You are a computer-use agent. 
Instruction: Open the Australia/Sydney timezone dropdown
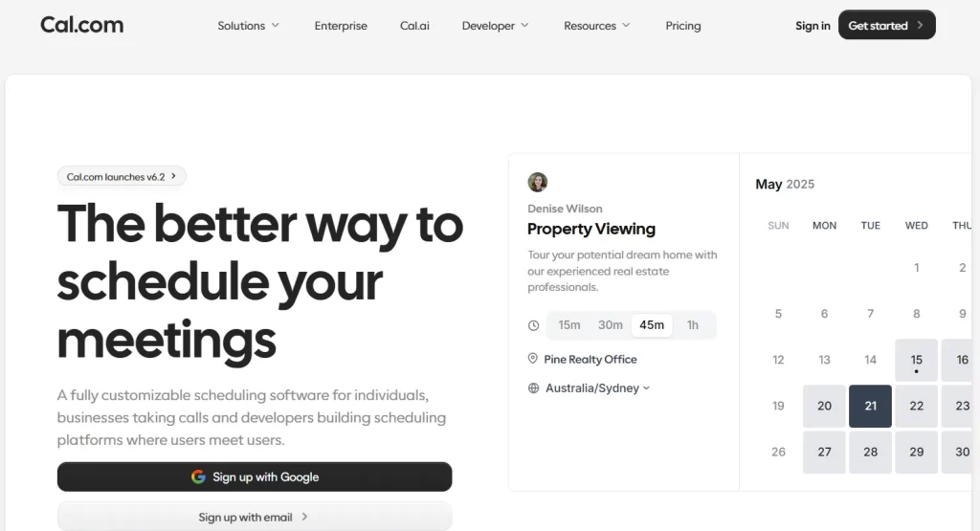pos(598,388)
